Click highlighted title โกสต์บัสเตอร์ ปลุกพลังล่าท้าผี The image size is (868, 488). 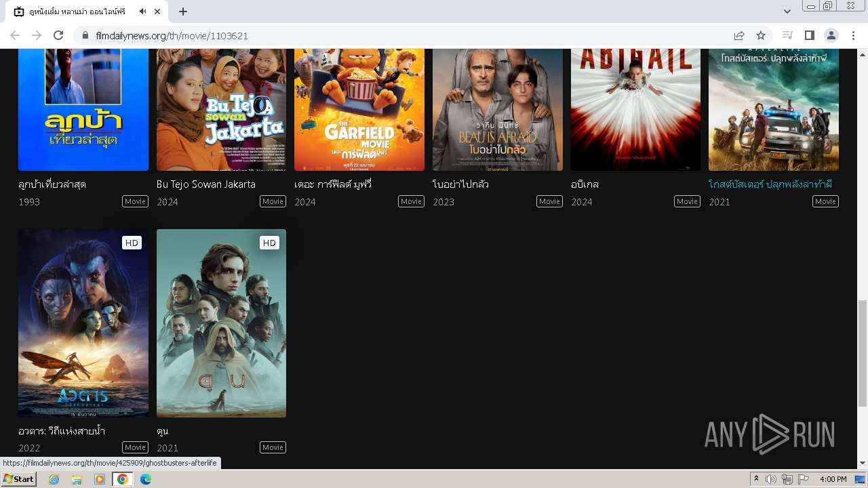click(770, 184)
